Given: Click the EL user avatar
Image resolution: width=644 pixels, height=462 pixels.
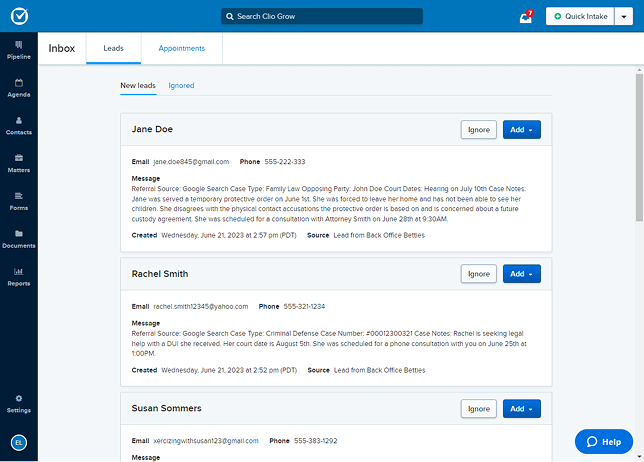Looking at the screenshot, I should pyautogui.click(x=19, y=443).
